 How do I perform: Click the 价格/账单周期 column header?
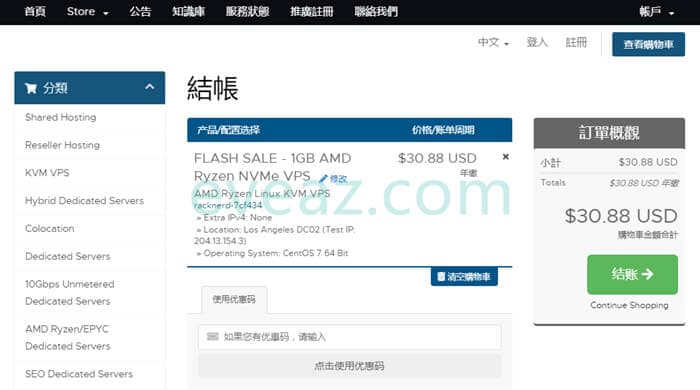coord(443,130)
